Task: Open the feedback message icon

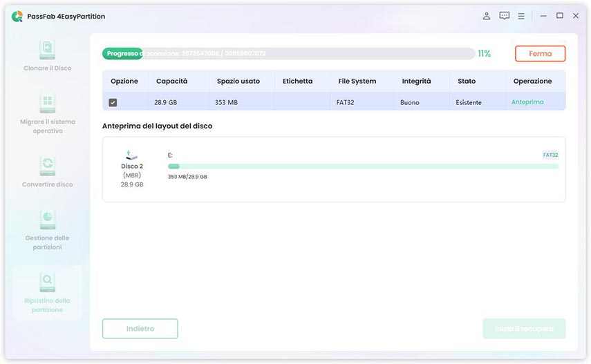Action: pyautogui.click(x=505, y=16)
